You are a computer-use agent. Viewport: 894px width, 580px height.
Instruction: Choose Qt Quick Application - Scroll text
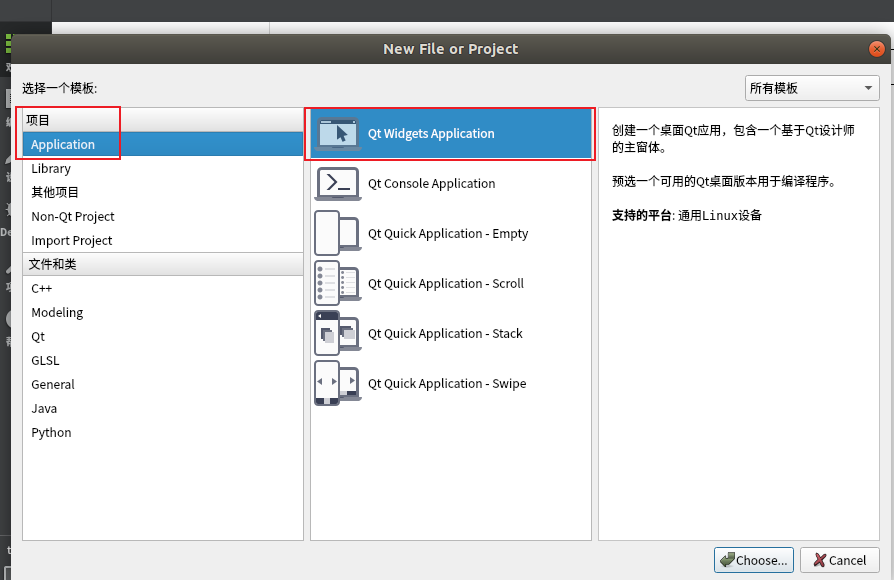[446, 283]
